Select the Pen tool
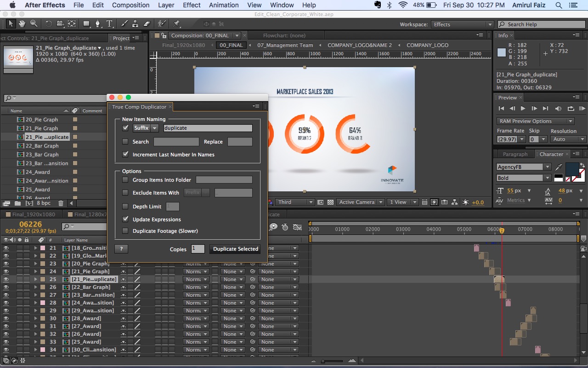The width and height of the screenshot is (588, 368). [x=98, y=23]
